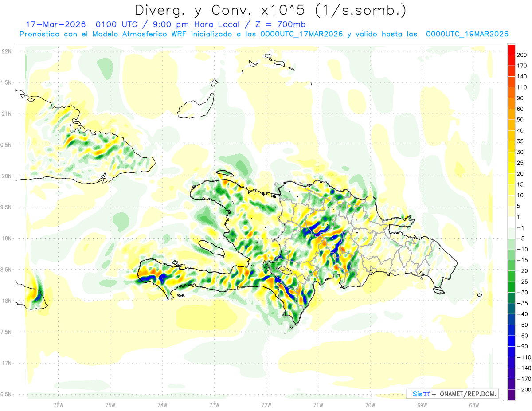Click the '73W' longitude label
Screen dimensions: 532x411
[214, 405]
